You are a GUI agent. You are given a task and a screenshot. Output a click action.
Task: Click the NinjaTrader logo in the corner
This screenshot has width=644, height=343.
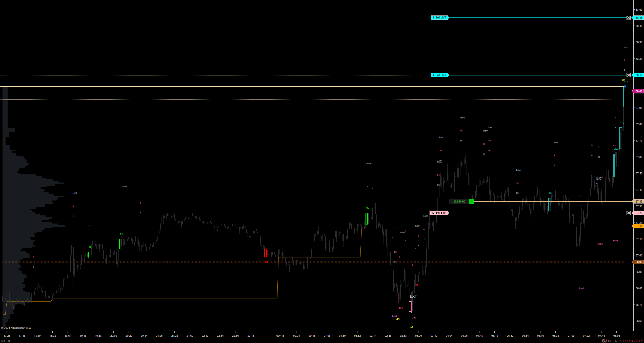pos(622,341)
